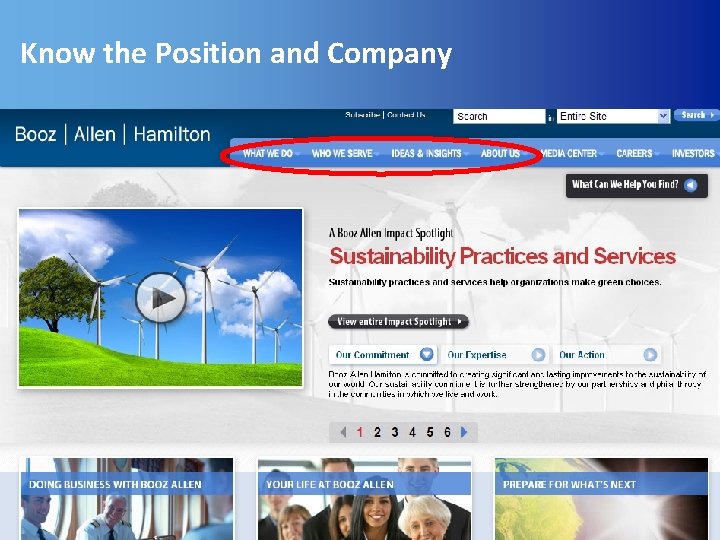Click the Booz Allen Hamilton logo
Screen dimensions: 720x540
tap(112, 134)
